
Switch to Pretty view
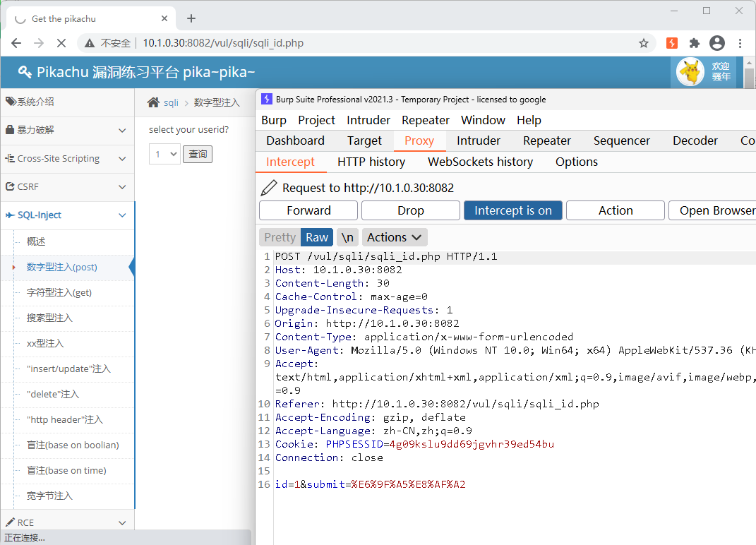pos(280,237)
